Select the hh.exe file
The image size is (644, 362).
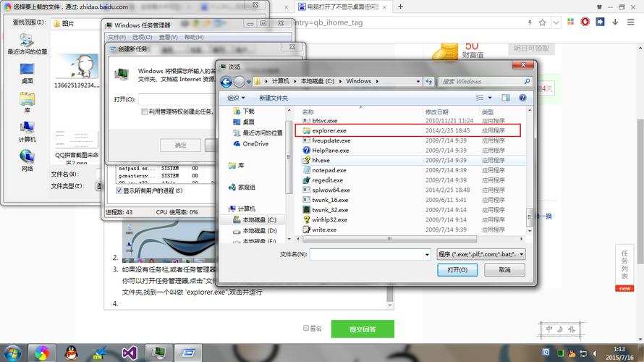pyautogui.click(x=321, y=160)
